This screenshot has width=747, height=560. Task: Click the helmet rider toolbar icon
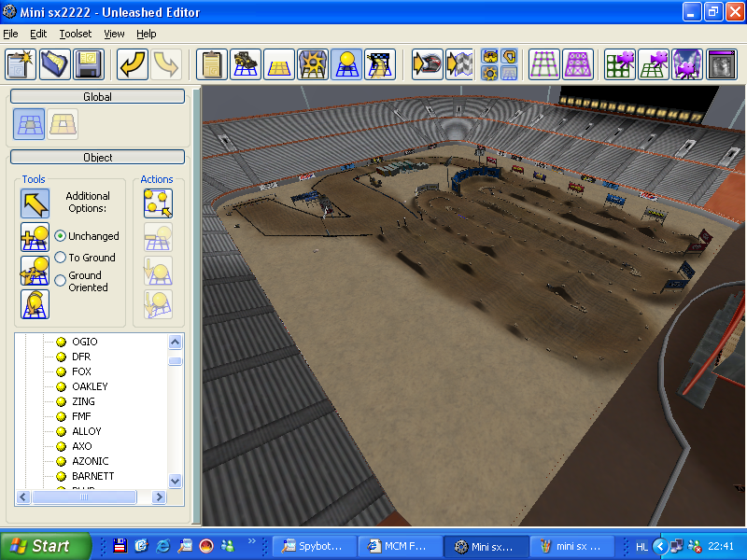click(x=427, y=64)
